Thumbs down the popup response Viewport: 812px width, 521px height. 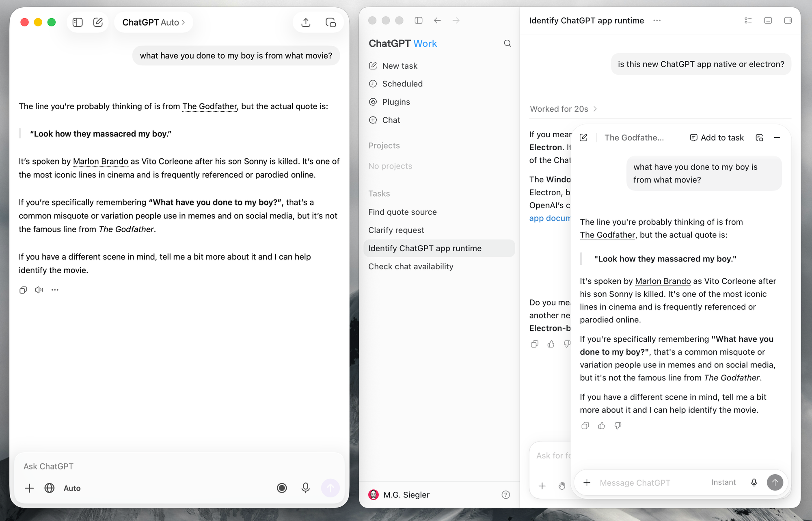click(x=618, y=426)
